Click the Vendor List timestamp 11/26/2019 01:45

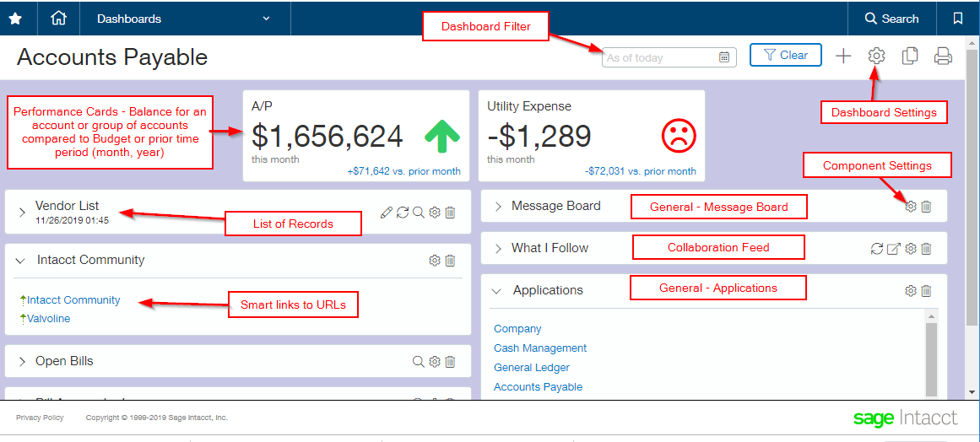[73, 220]
